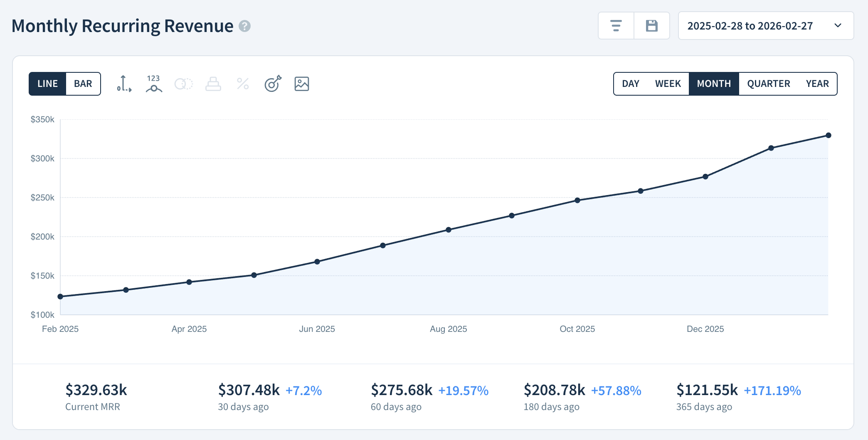
Task: Select the stacked breakdown icon
Action: [213, 83]
